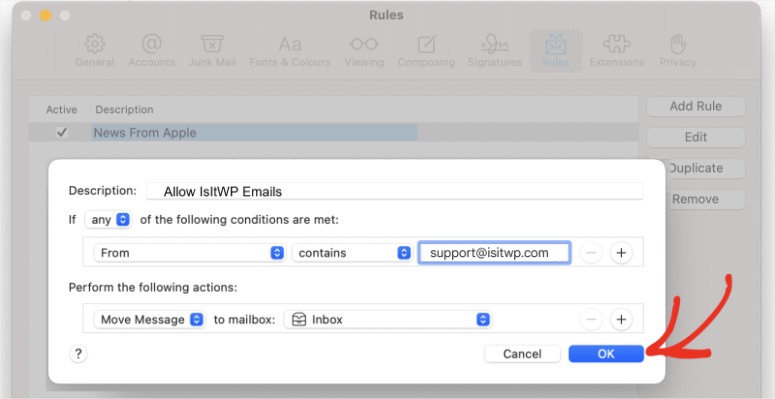
Task: Select the News From Apple rule row
Action: (x=334, y=133)
